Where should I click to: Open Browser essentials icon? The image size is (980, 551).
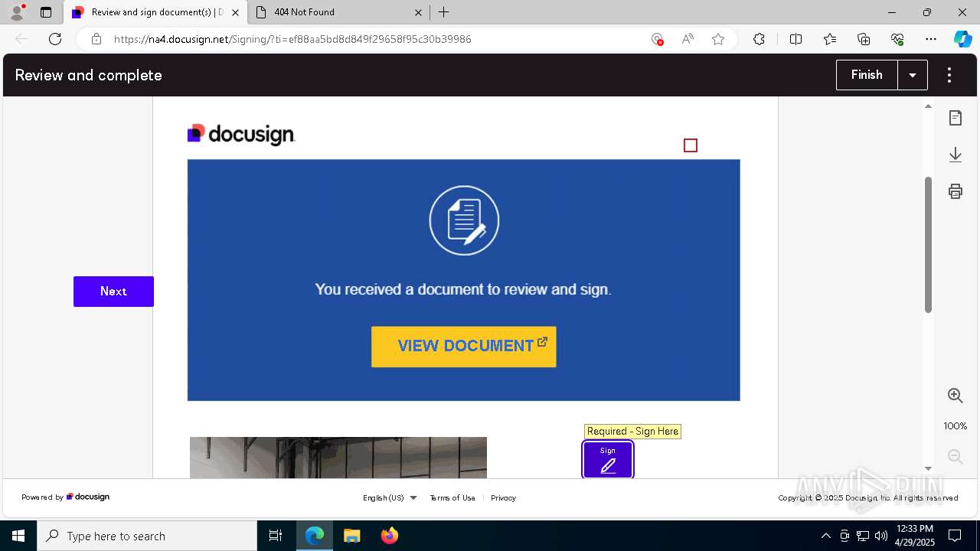click(897, 39)
